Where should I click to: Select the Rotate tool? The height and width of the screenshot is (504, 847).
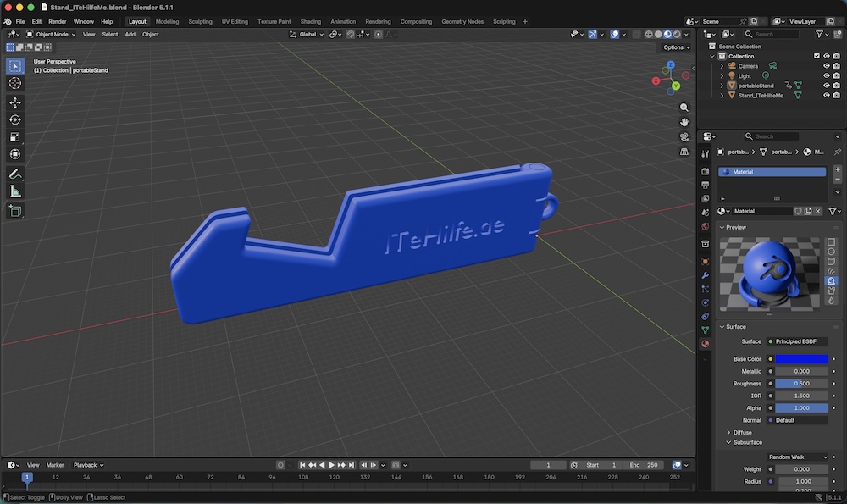[15, 120]
